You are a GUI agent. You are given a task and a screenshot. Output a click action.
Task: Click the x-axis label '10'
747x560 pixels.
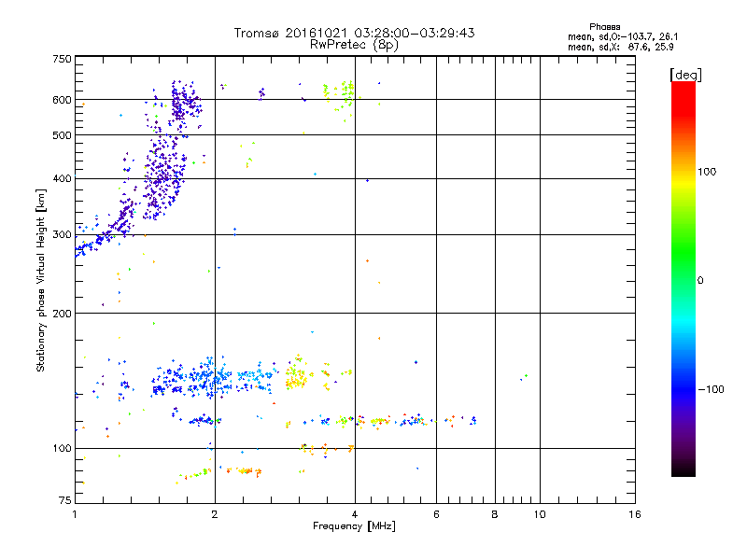click(540, 514)
